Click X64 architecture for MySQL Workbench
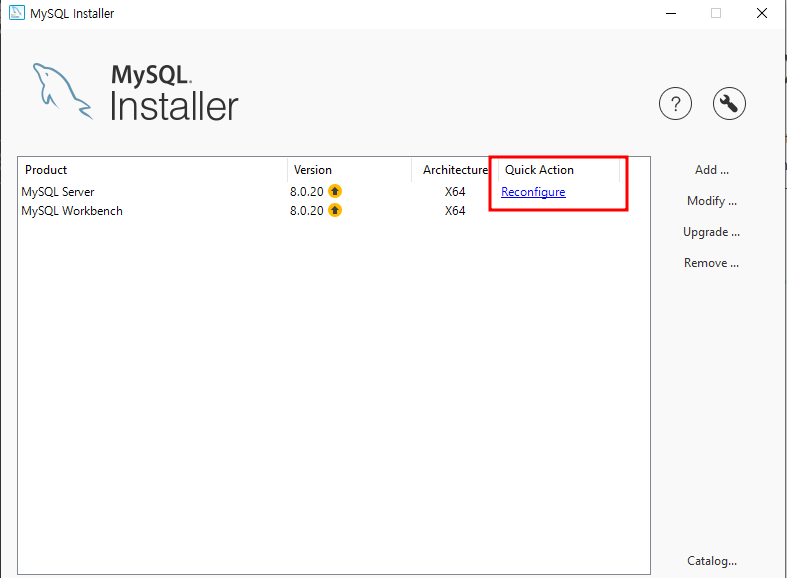Viewport: 787px width, 578px height. click(455, 211)
